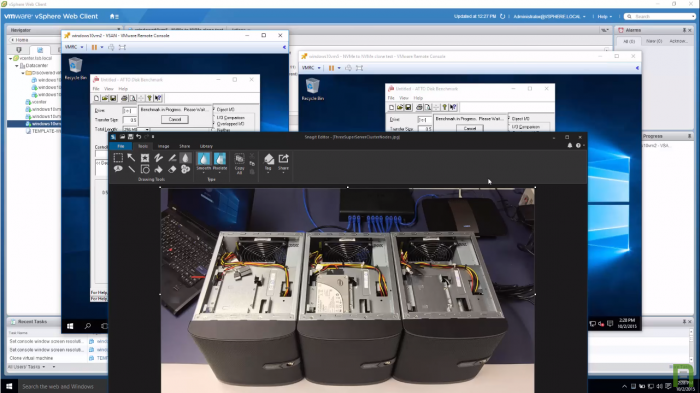The height and width of the screenshot is (393, 700).
Task: Select the Snagit Callout speech bubble tool
Action: point(118,169)
